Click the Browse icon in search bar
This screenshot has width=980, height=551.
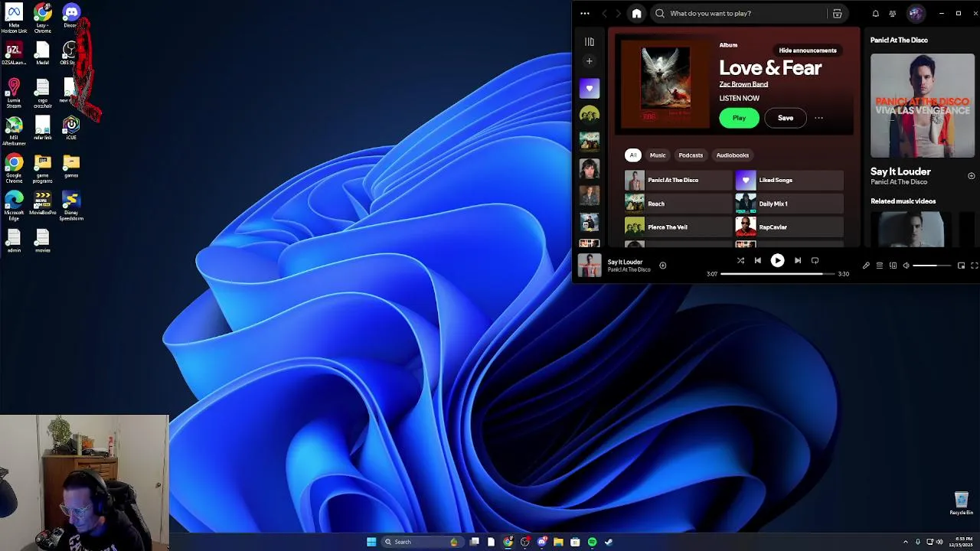click(837, 13)
